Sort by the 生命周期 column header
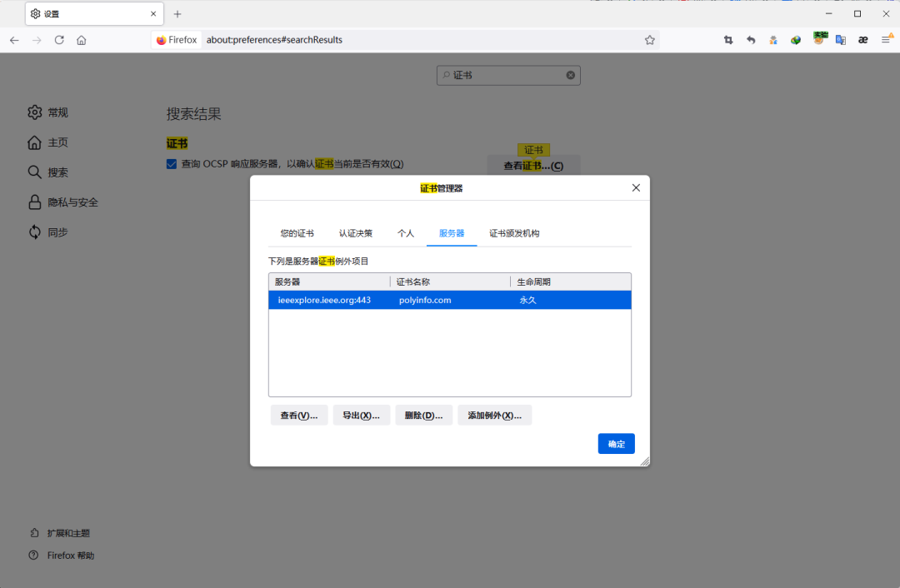 [571, 282]
